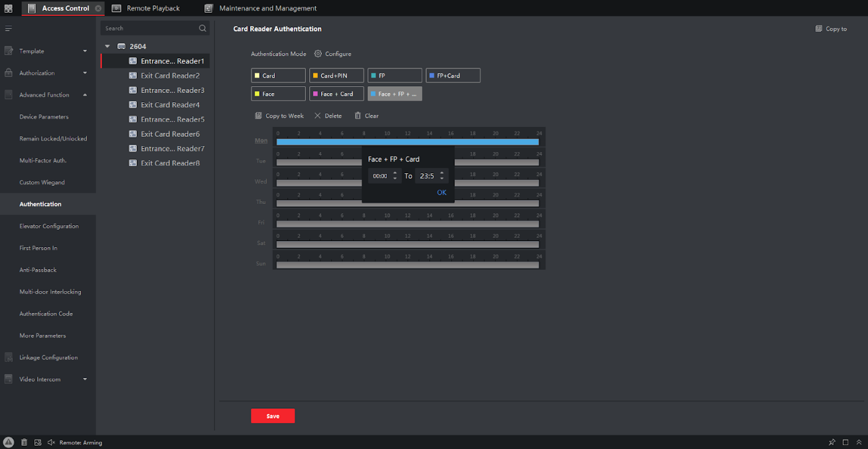Click the mute speaker icon in status bar
This screenshot has height=449, width=868.
[51, 442]
